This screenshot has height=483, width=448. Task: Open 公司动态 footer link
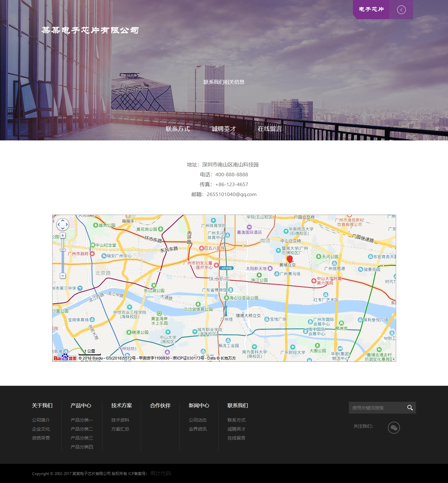198,420
